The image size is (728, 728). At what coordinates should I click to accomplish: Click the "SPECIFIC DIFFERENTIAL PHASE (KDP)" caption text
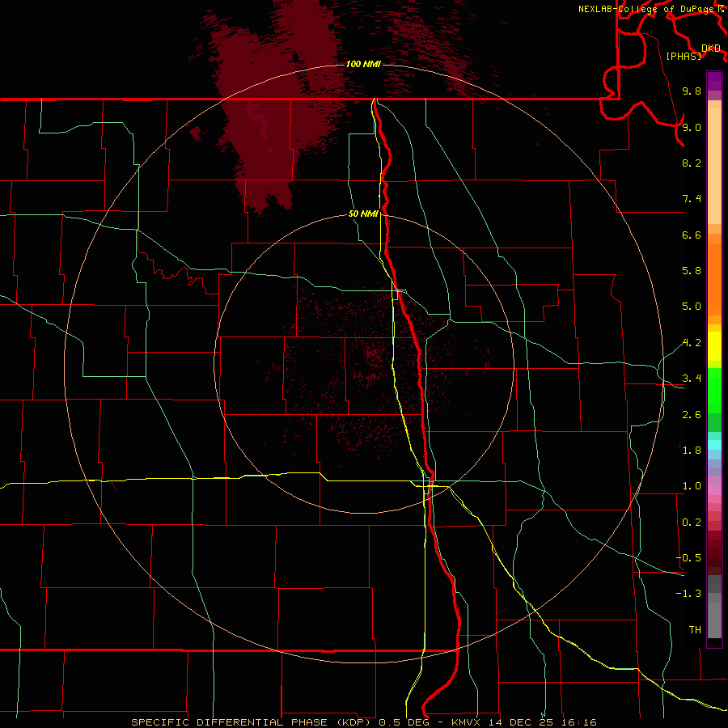coord(252,722)
